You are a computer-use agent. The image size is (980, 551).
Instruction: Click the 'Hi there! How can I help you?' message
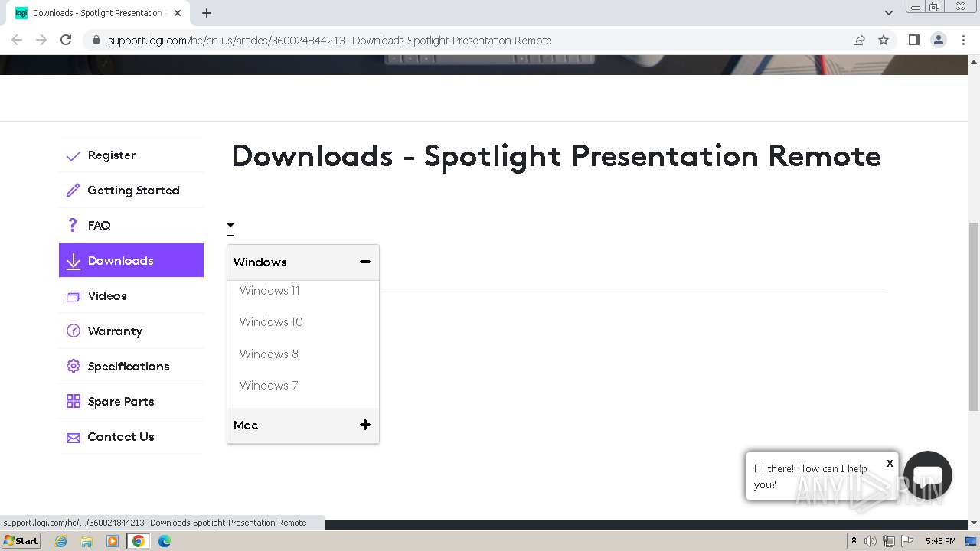[x=811, y=476]
